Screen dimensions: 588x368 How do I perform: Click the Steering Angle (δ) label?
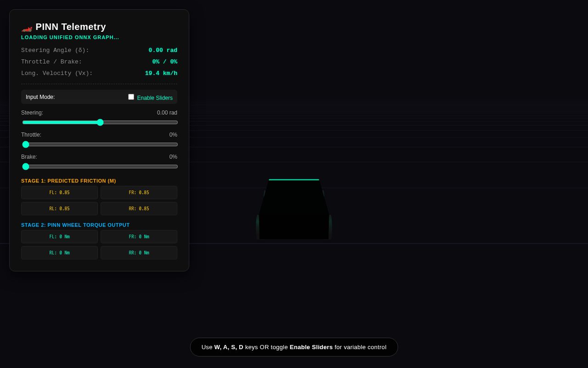pos(55,50)
